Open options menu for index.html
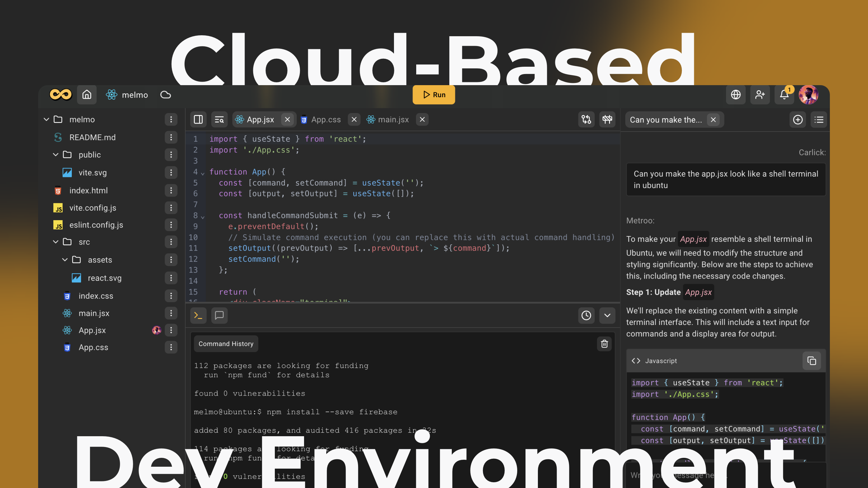 171,190
